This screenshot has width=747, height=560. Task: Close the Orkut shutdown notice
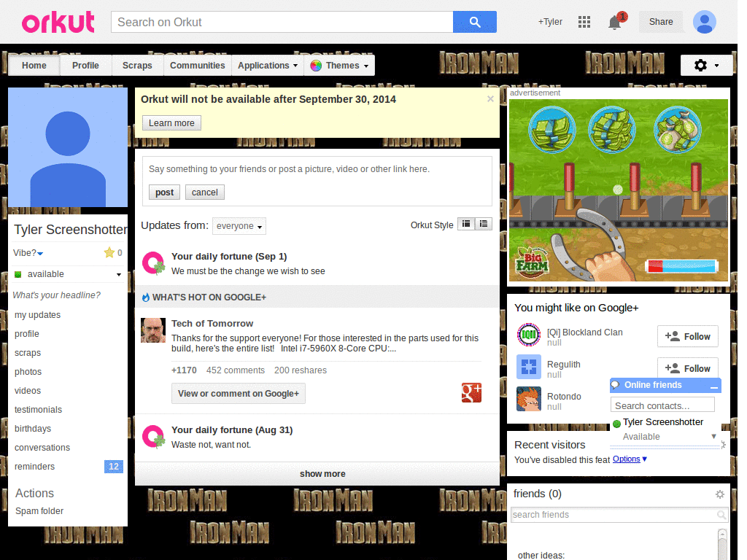coord(490,99)
